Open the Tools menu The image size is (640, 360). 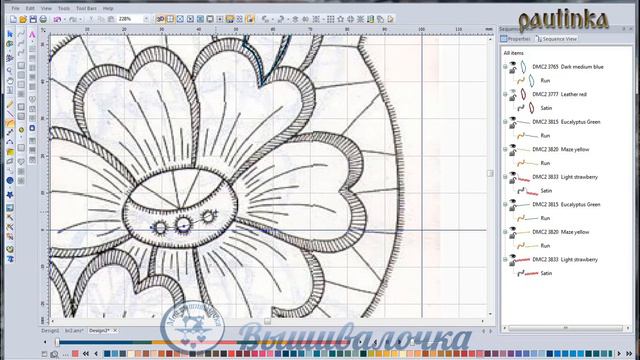coord(64,8)
